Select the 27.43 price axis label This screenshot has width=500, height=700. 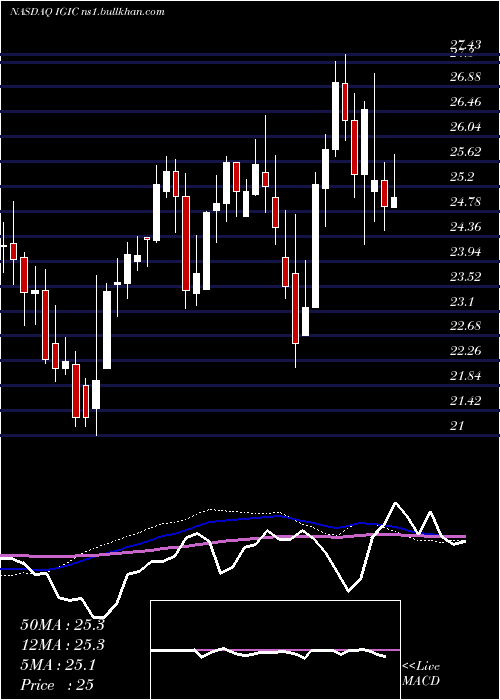(466, 44)
